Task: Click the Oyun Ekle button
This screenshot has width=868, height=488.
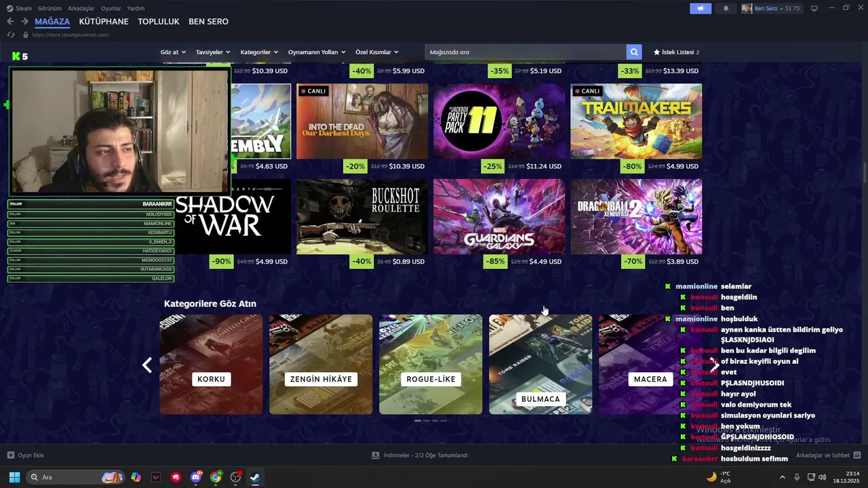Action: pos(25,455)
